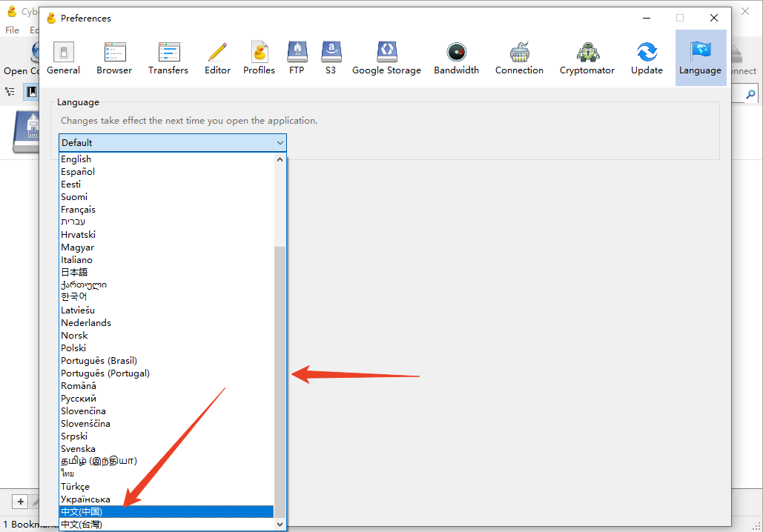
Task: Select Suomi from the language list
Action: tap(166, 197)
